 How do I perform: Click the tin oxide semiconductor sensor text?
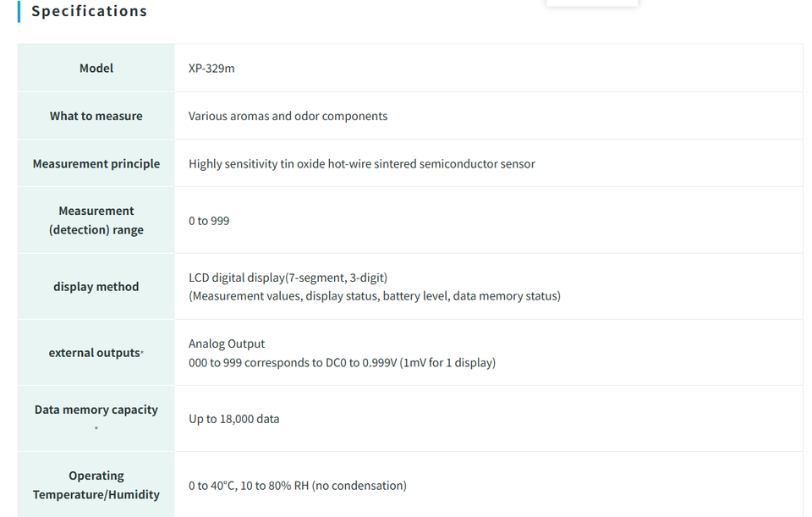pos(361,163)
